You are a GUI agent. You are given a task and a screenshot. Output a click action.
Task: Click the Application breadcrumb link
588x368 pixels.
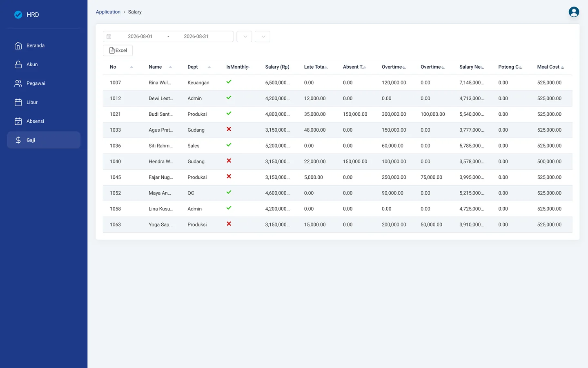108,12
